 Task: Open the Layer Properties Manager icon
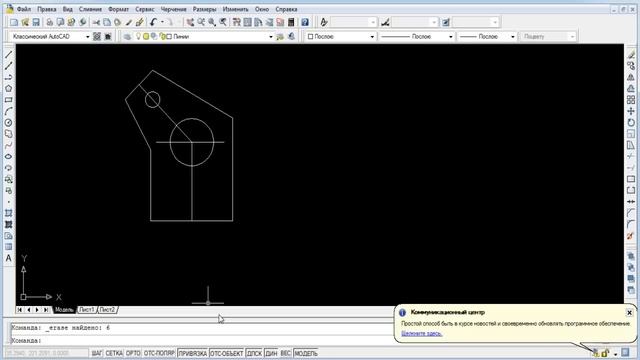point(127,37)
